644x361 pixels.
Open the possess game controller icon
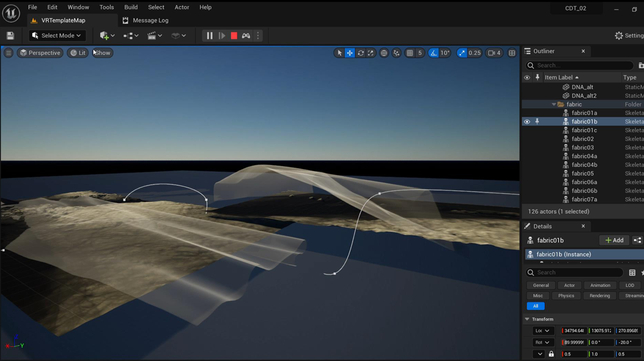pyautogui.click(x=246, y=36)
